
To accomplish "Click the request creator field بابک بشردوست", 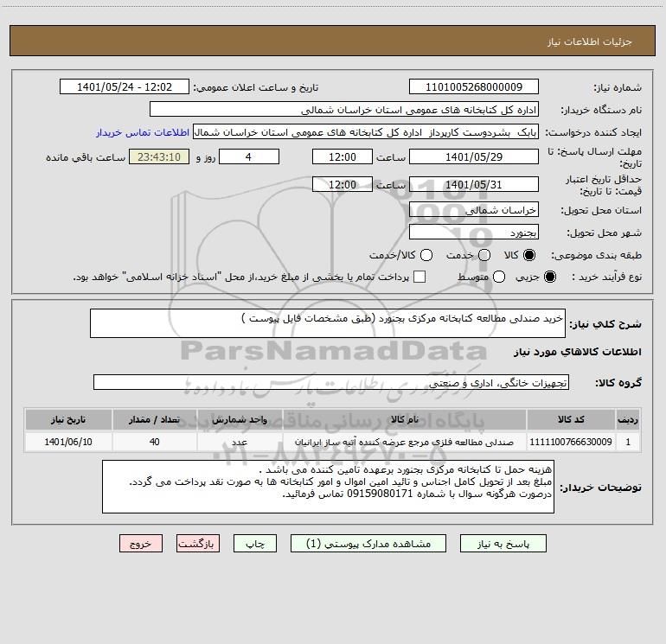I will (366, 132).
